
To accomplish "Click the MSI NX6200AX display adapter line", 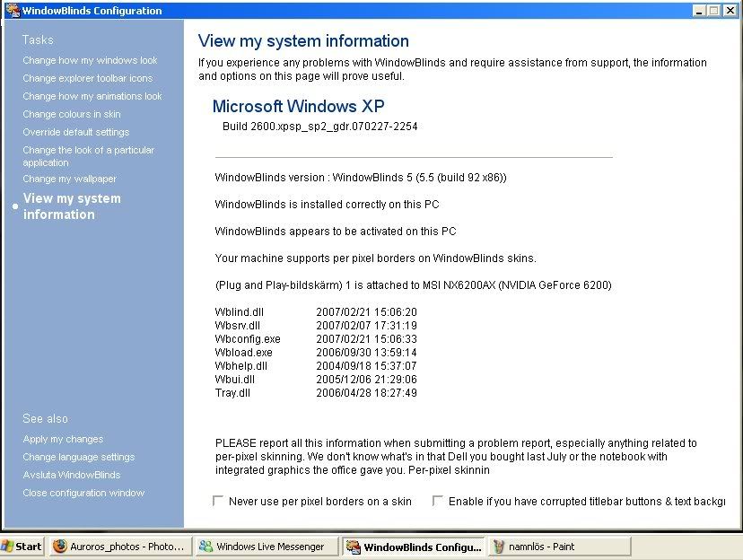I will tap(413, 285).
